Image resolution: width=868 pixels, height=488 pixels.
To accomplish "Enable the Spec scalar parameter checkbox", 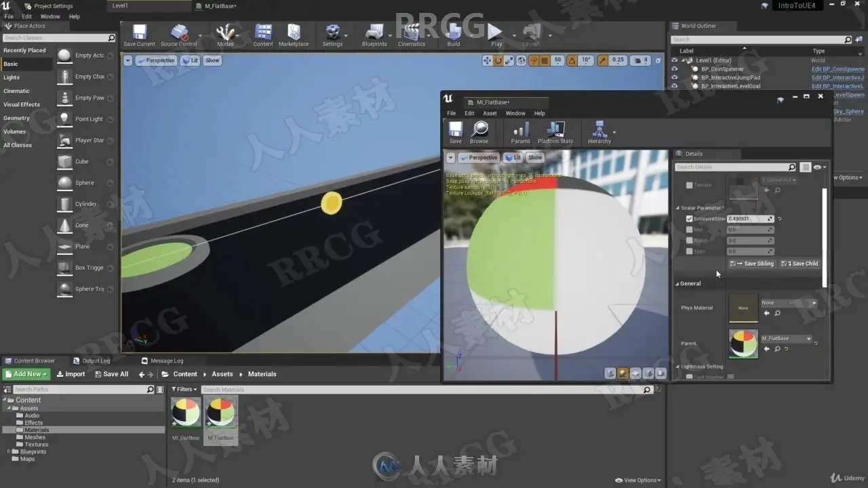I will 689,251.
